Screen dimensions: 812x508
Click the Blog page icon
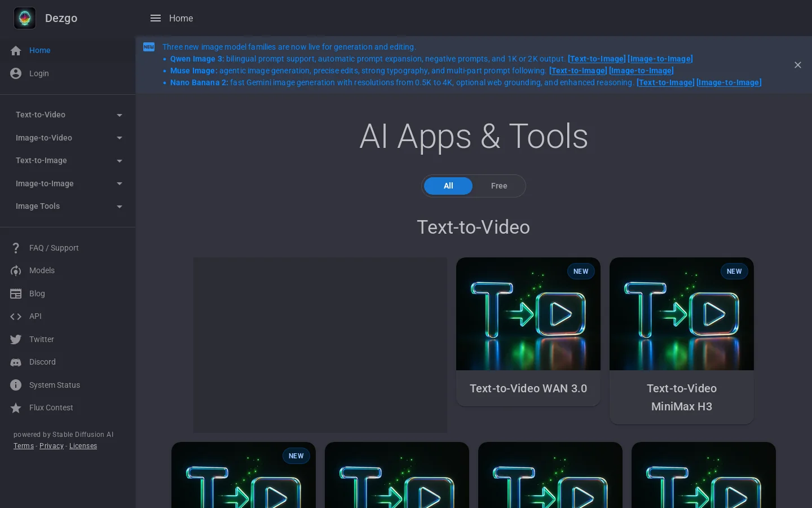tap(16, 294)
